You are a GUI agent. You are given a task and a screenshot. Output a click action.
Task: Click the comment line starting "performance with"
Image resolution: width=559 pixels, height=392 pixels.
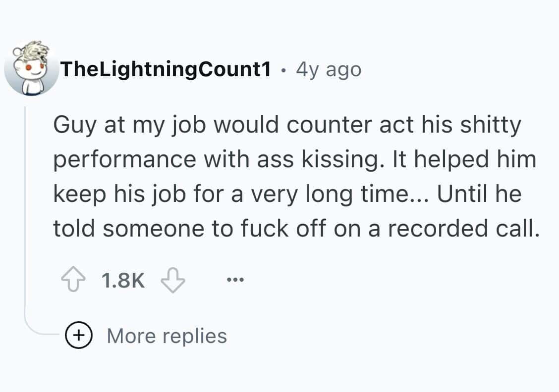click(294, 159)
